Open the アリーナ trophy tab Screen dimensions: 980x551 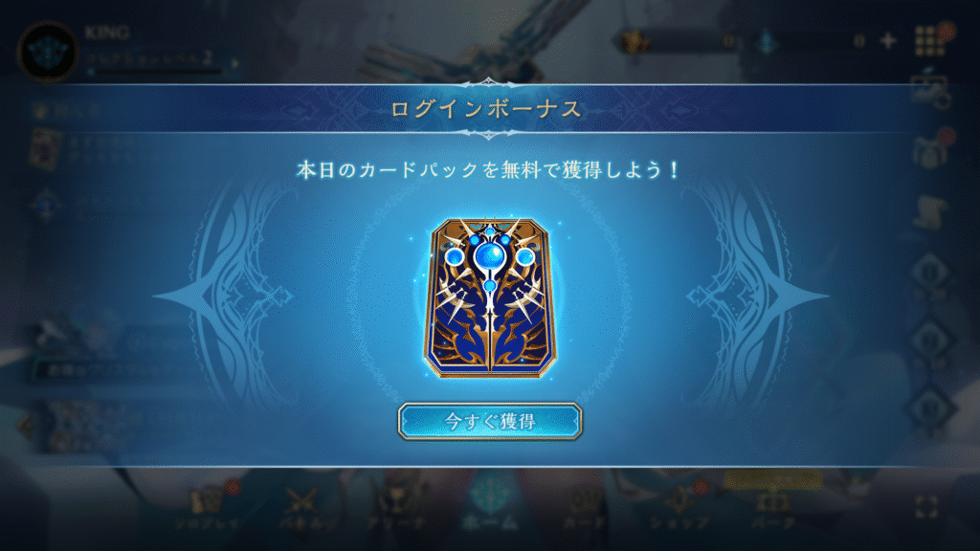coord(396,507)
